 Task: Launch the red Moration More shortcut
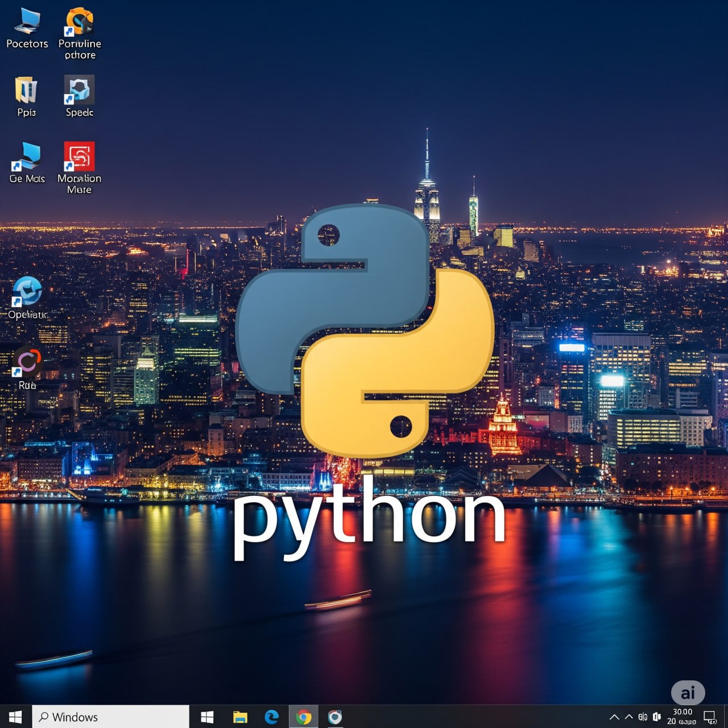click(79, 157)
